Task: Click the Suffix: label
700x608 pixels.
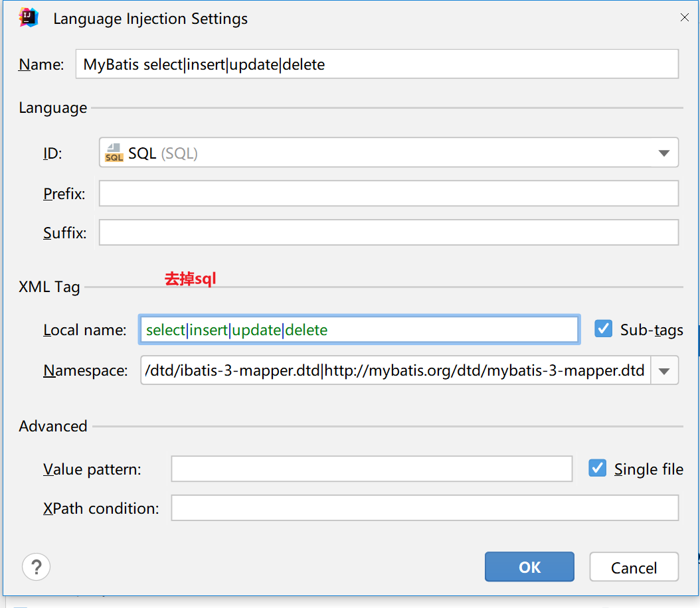Action: pyautogui.click(x=64, y=233)
